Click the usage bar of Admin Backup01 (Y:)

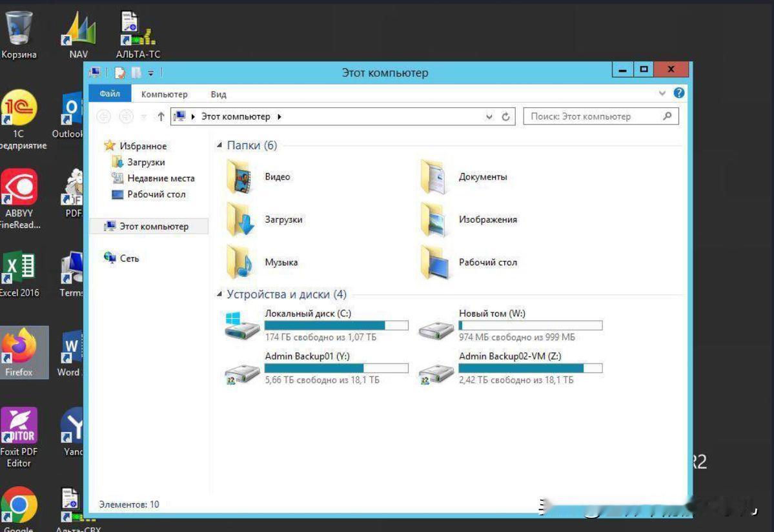[336, 368]
